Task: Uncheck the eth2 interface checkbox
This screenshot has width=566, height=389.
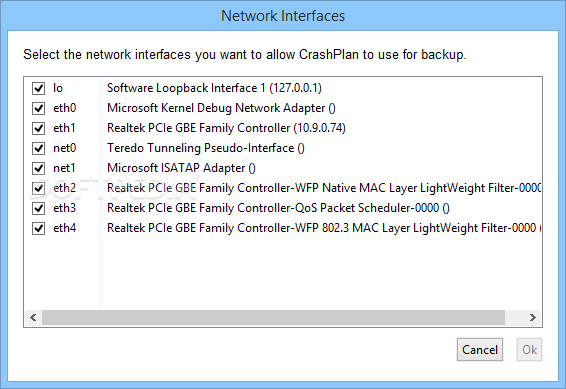Action: pyautogui.click(x=38, y=188)
